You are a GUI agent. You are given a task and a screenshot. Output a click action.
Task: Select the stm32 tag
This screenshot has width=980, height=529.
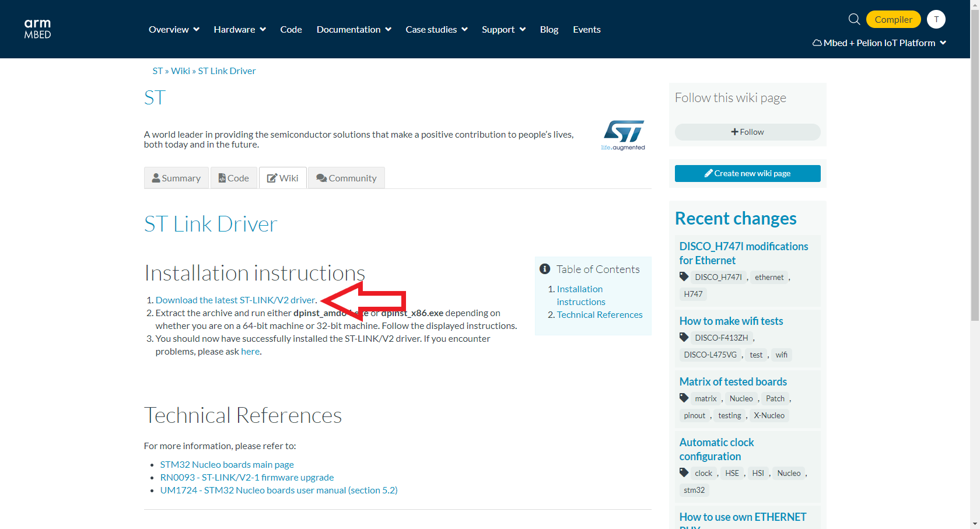(694, 490)
